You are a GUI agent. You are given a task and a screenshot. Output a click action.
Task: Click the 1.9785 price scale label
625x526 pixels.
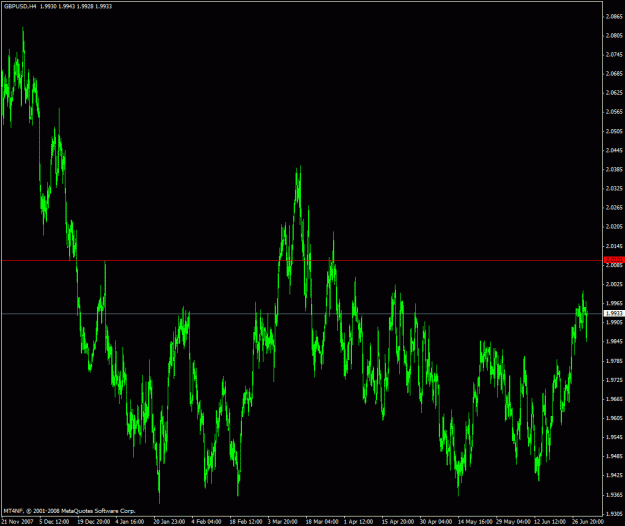[x=614, y=361]
